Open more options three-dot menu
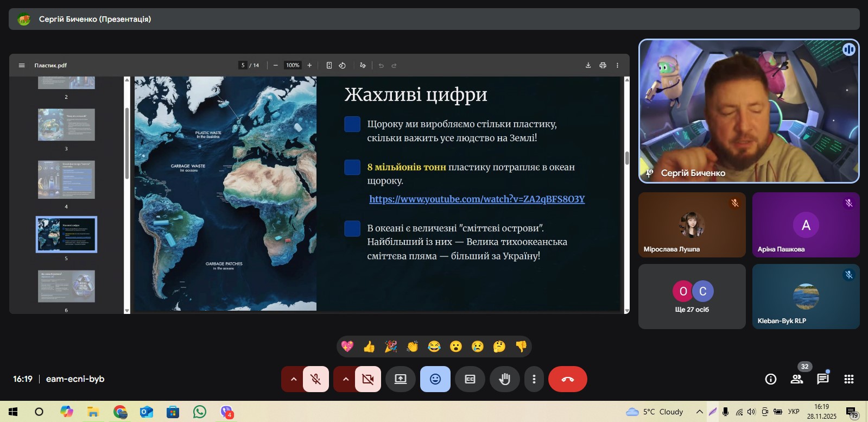 pyautogui.click(x=534, y=379)
